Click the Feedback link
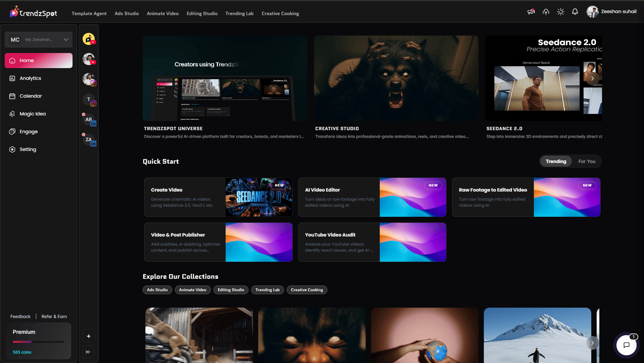 20,316
